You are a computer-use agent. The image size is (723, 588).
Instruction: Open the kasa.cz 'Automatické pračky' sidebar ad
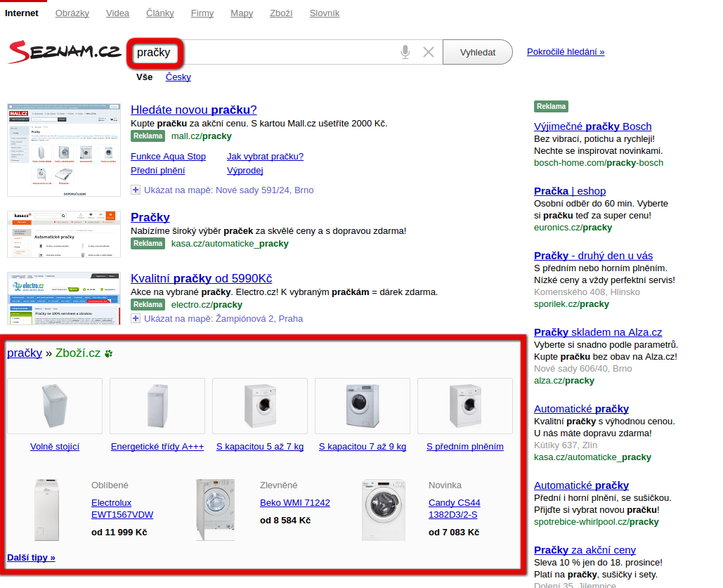582,409
